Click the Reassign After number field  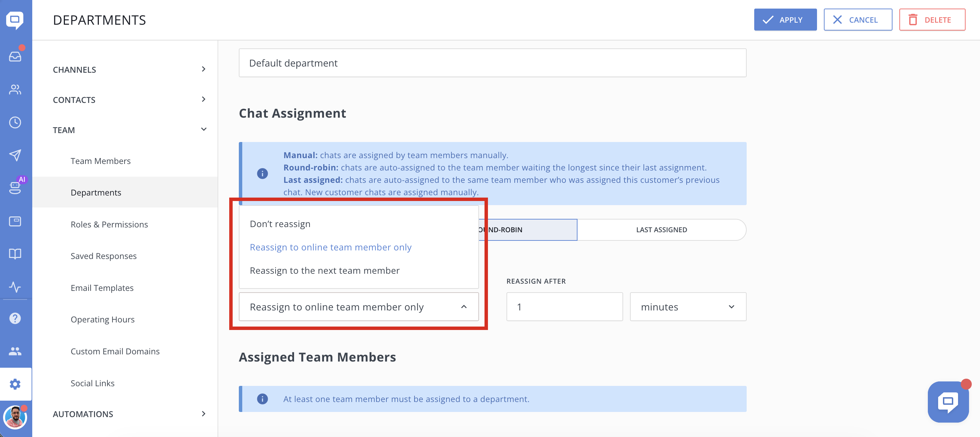[x=564, y=307]
